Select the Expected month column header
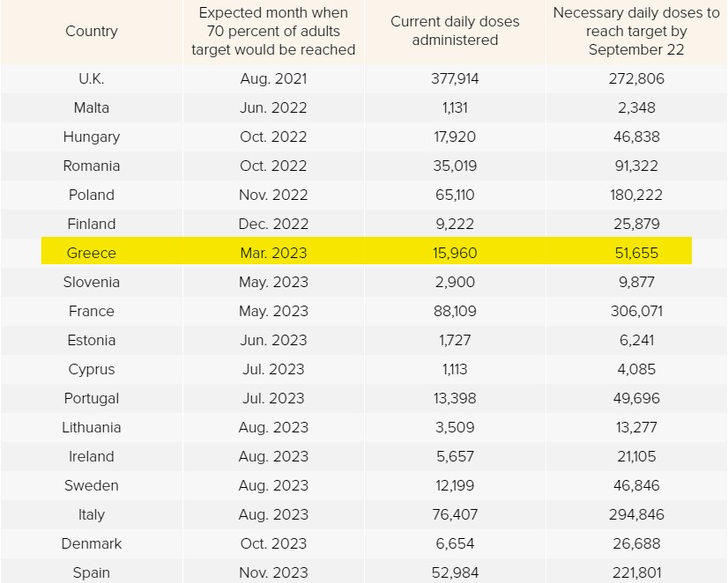This screenshot has width=728, height=583. (x=273, y=31)
